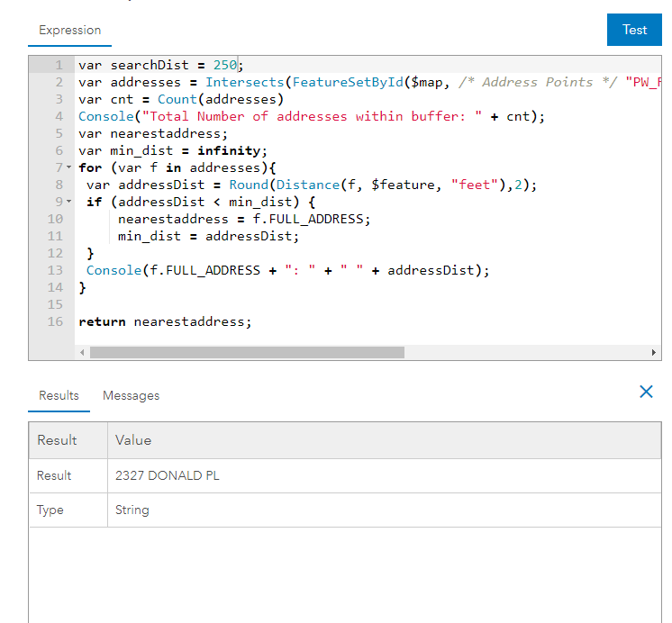Collapse the if block fold arrow
The height and width of the screenshot is (623, 672).
(x=68, y=203)
